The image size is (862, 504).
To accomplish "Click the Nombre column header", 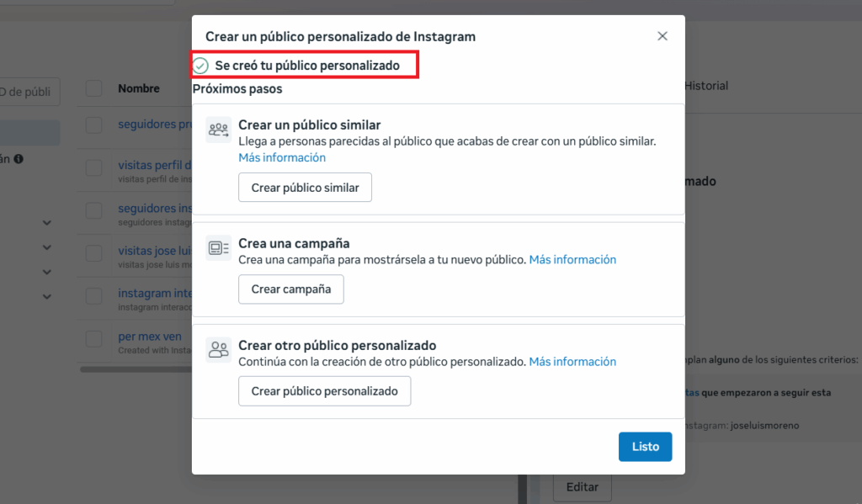I will (x=139, y=89).
